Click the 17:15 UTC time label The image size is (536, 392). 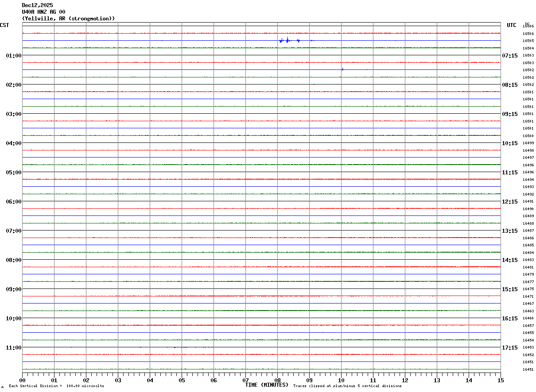[x=509, y=347]
